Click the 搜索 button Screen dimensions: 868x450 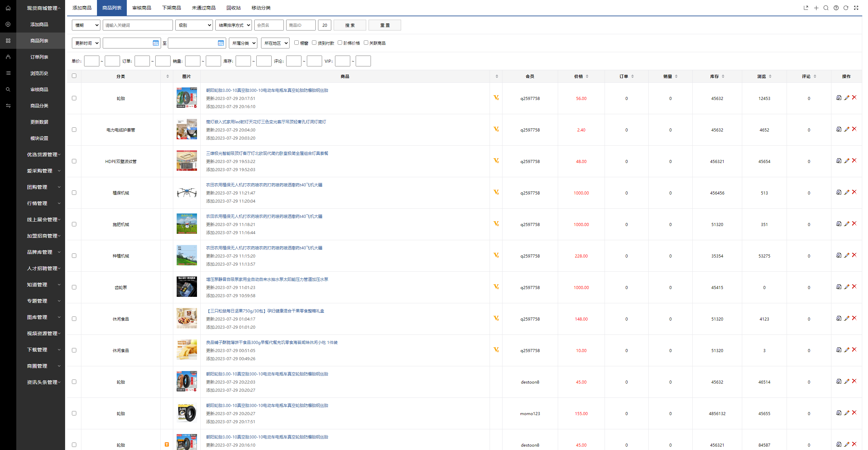350,25
